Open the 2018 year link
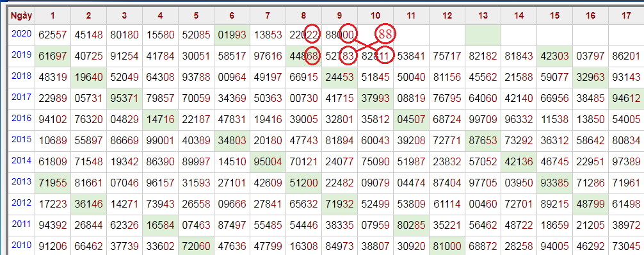The image size is (644, 255). 22,76
